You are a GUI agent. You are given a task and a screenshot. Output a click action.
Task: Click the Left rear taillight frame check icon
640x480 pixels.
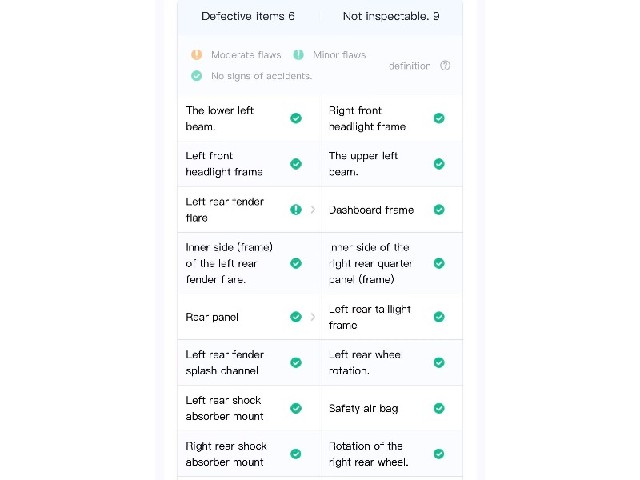439,317
